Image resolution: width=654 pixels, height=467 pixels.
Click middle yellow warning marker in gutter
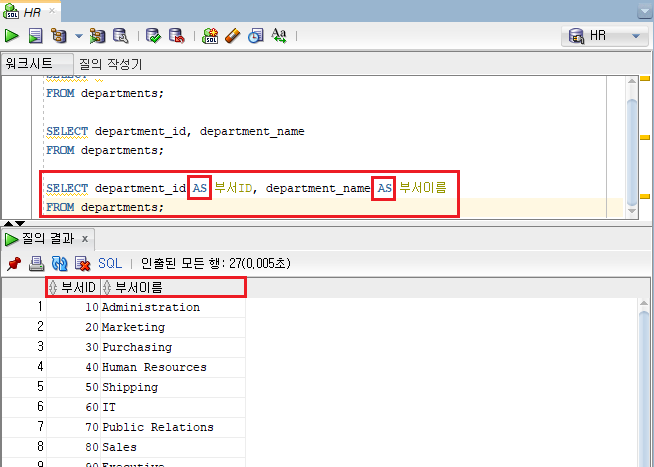point(645,138)
